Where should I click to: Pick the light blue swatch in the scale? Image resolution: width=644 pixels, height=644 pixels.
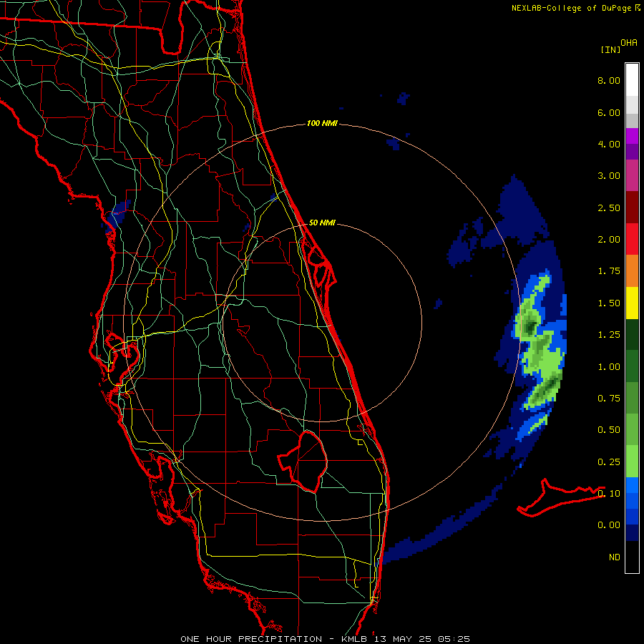pos(632,485)
